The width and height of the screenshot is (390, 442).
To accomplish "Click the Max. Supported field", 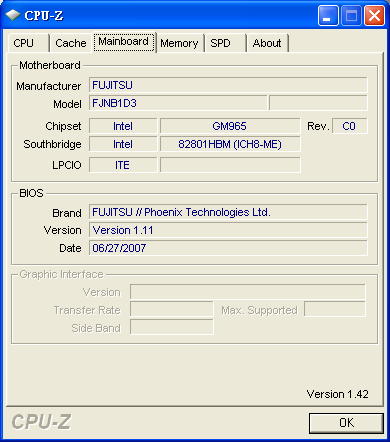I will click(x=335, y=309).
